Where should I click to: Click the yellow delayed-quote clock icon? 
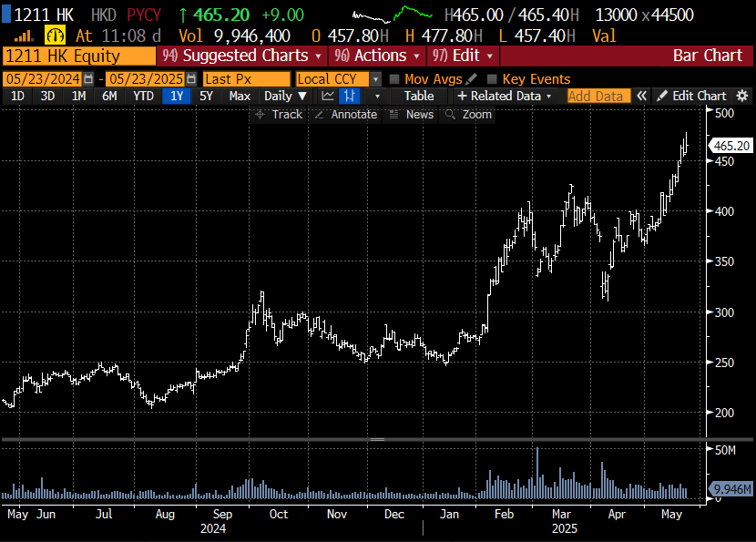click(55, 36)
